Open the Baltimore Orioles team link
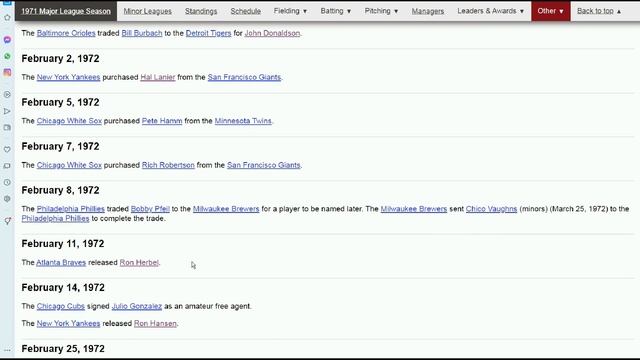Image resolution: width=640 pixels, height=360 pixels. pos(66,33)
